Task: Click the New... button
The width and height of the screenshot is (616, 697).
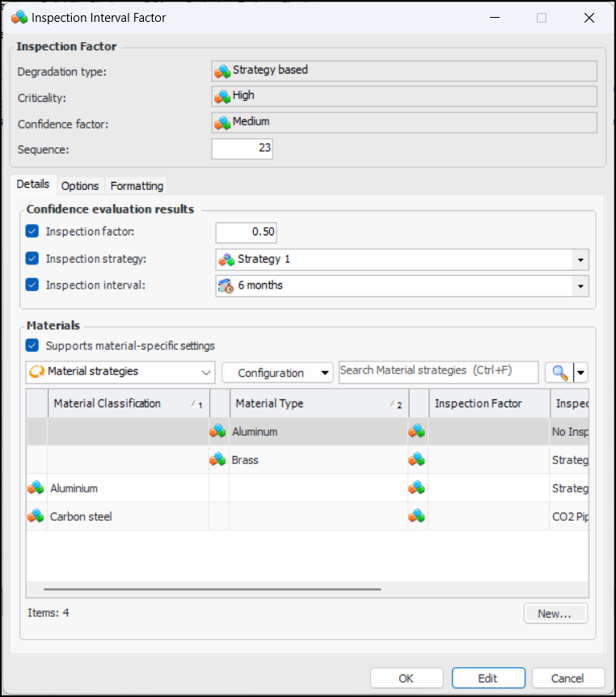Action: click(555, 614)
